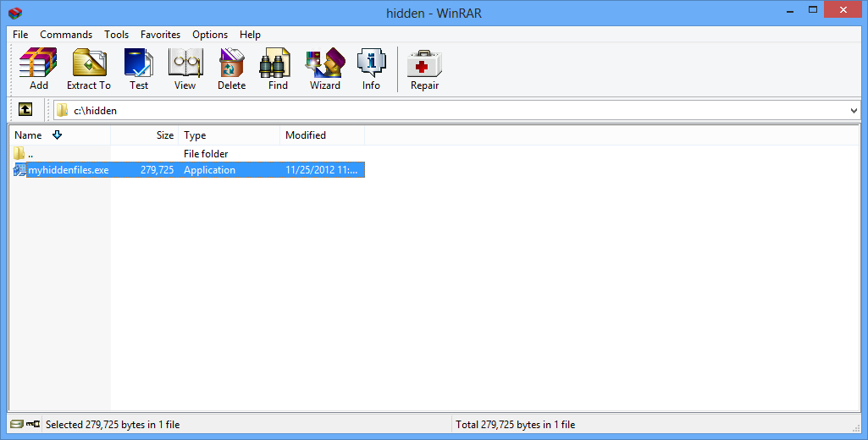Sort by the Modified column header

(322, 135)
